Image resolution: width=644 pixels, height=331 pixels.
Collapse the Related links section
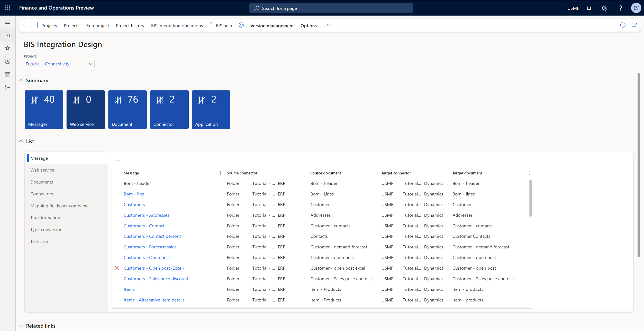(21, 326)
